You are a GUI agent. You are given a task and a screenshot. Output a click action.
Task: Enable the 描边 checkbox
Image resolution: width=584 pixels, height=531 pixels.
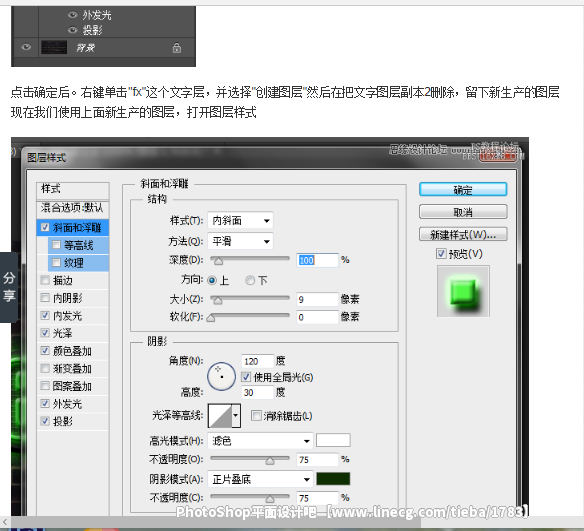point(45,280)
